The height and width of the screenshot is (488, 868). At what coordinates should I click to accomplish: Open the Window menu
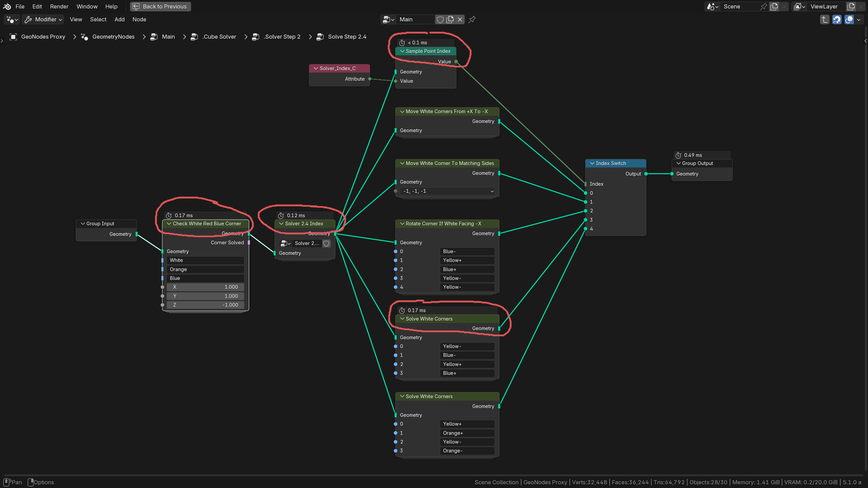click(87, 6)
